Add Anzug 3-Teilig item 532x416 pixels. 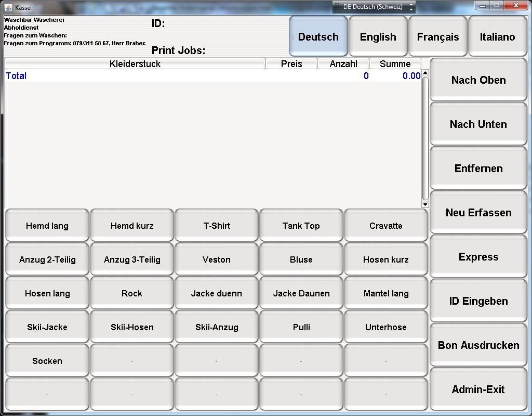tap(132, 259)
